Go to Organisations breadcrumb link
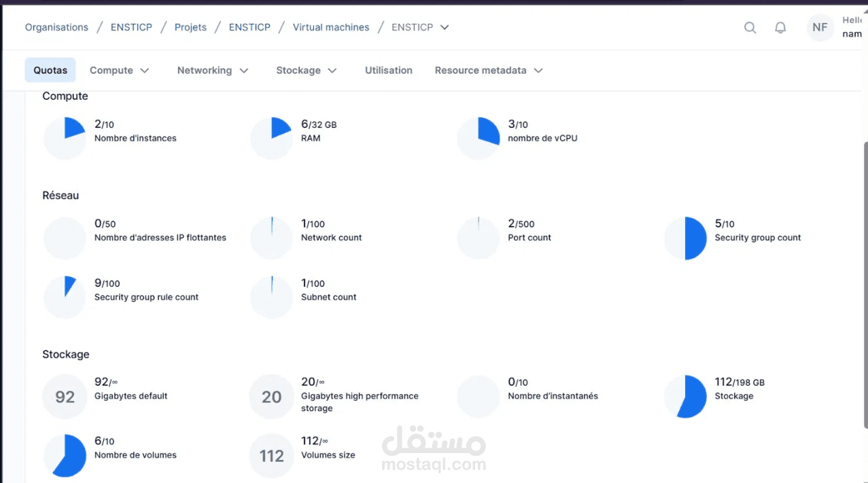This screenshot has width=868, height=483. tap(56, 28)
